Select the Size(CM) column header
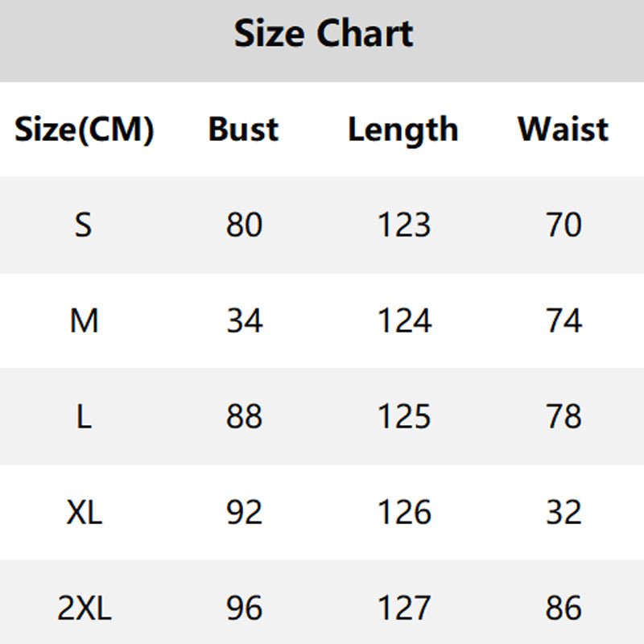 pyautogui.click(x=84, y=130)
